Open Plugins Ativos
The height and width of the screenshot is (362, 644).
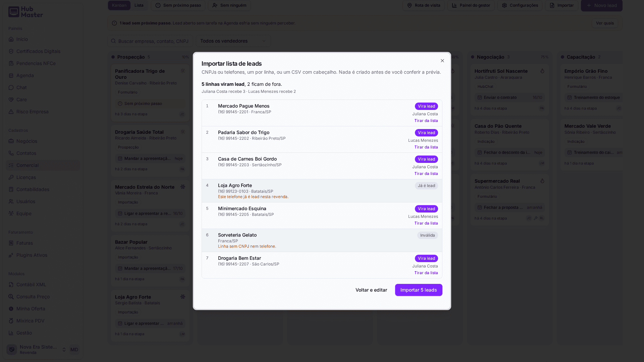coord(43,255)
